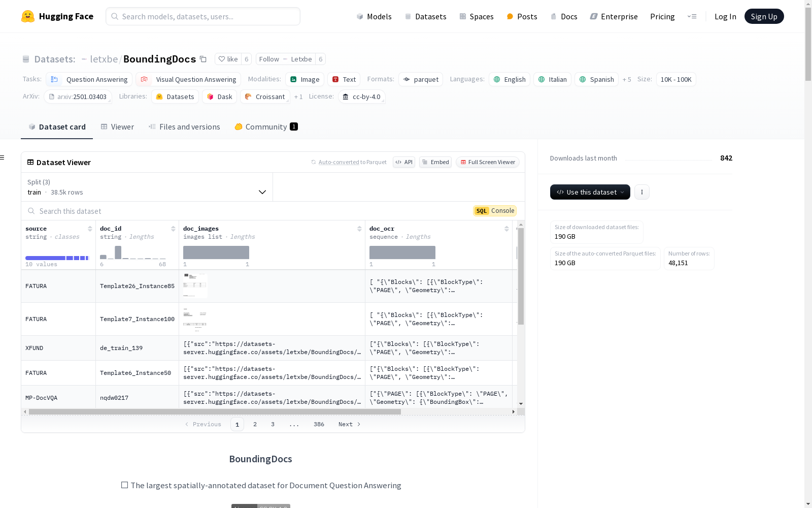Image resolution: width=812 pixels, height=508 pixels.
Task: Click the left sidebar table-of-contents icon
Action: tap(2, 157)
